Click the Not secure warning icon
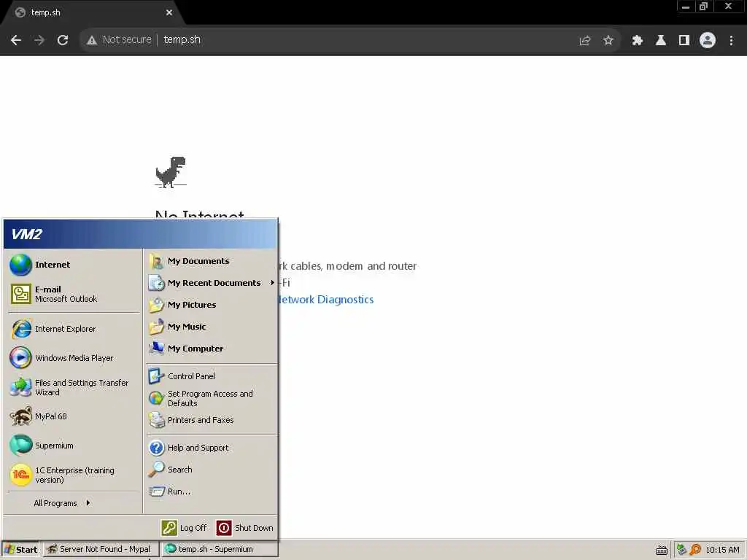Screen dimensions: 747x560 pos(92,40)
